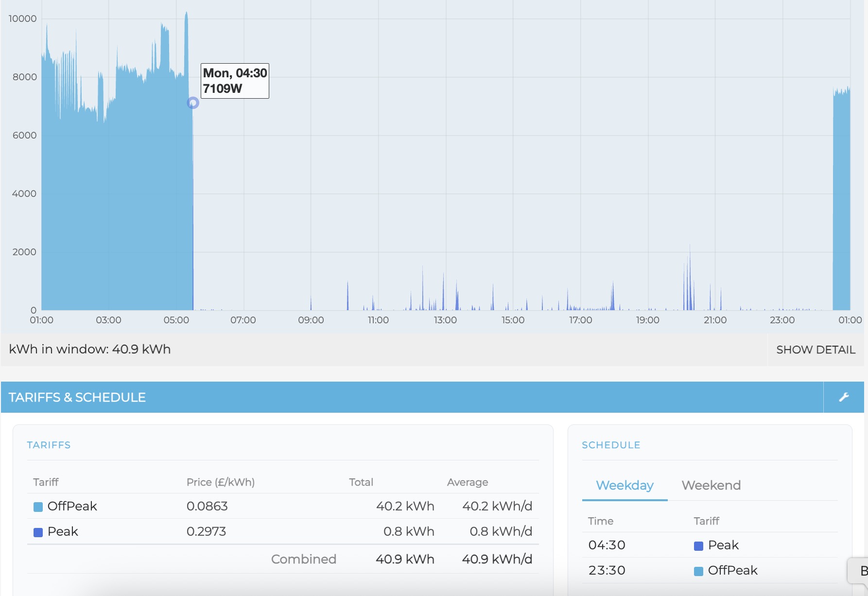This screenshot has height=596, width=868.
Task: Click the OffPeak price 0.0863 value
Action: point(207,506)
